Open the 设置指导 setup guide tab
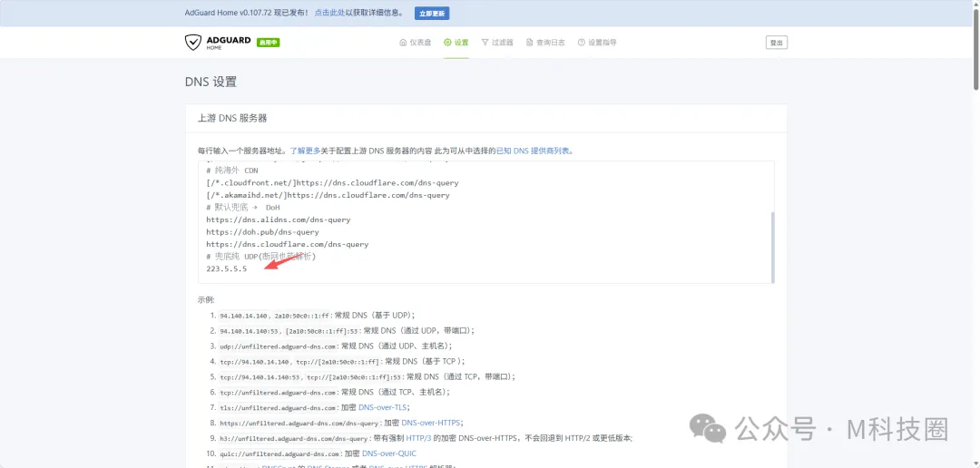 tap(597, 43)
